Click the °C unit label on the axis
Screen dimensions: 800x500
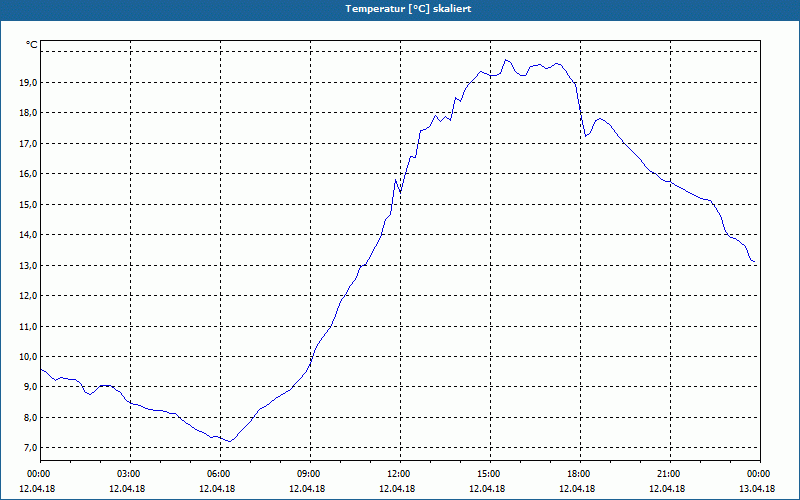coord(32,45)
